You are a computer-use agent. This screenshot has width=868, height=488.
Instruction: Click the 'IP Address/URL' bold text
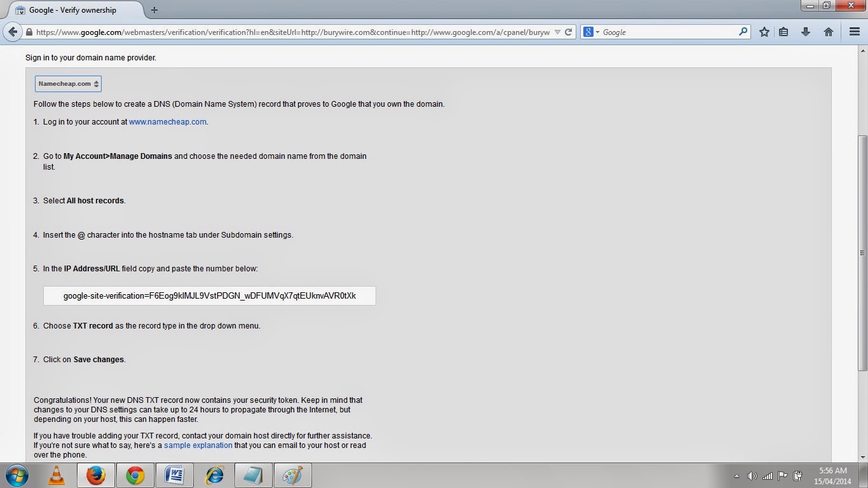[92, 269]
